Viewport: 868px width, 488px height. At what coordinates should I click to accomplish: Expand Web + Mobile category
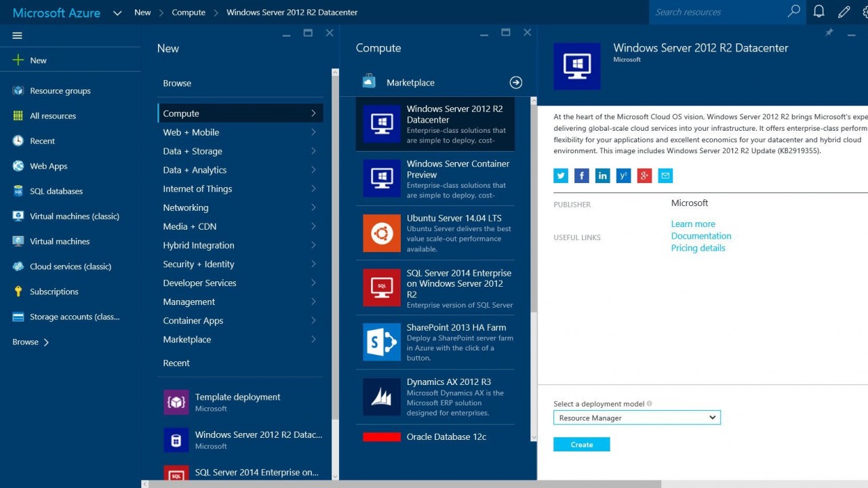(x=240, y=132)
